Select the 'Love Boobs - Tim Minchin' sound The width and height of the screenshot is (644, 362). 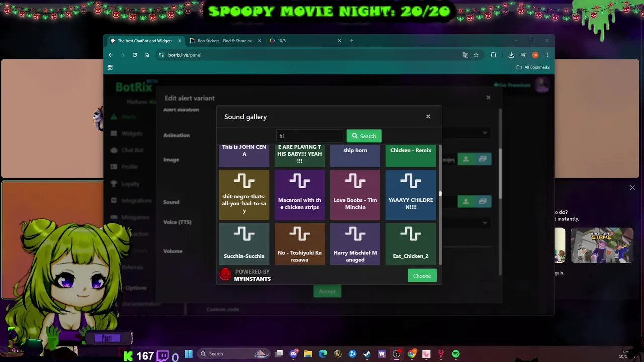pos(355,195)
